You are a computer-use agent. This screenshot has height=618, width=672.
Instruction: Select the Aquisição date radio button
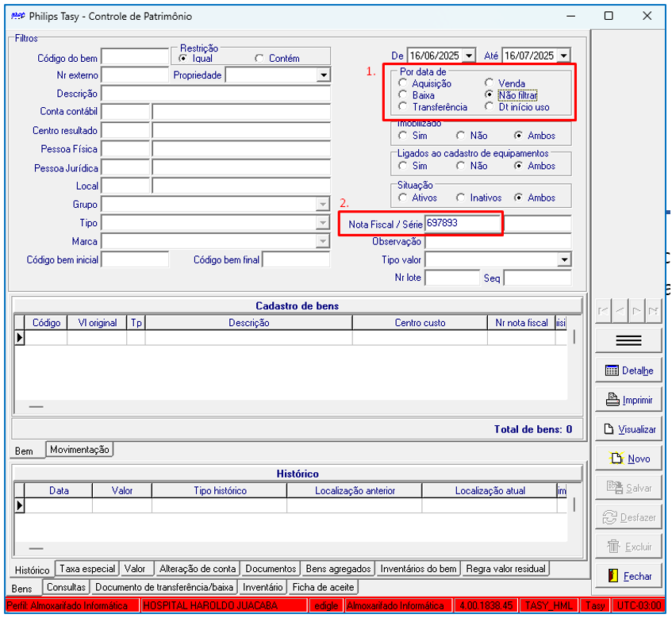[403, 83]
